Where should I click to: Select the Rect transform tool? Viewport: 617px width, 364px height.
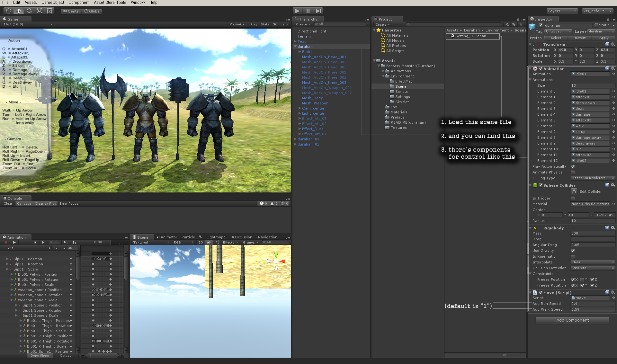click(49, 11)
